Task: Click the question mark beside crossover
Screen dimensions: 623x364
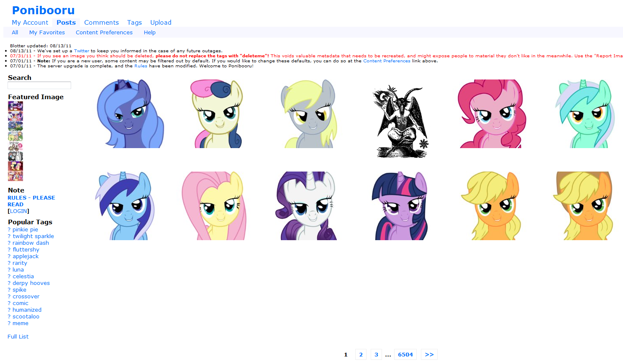Action: click(x=9, y=297)
